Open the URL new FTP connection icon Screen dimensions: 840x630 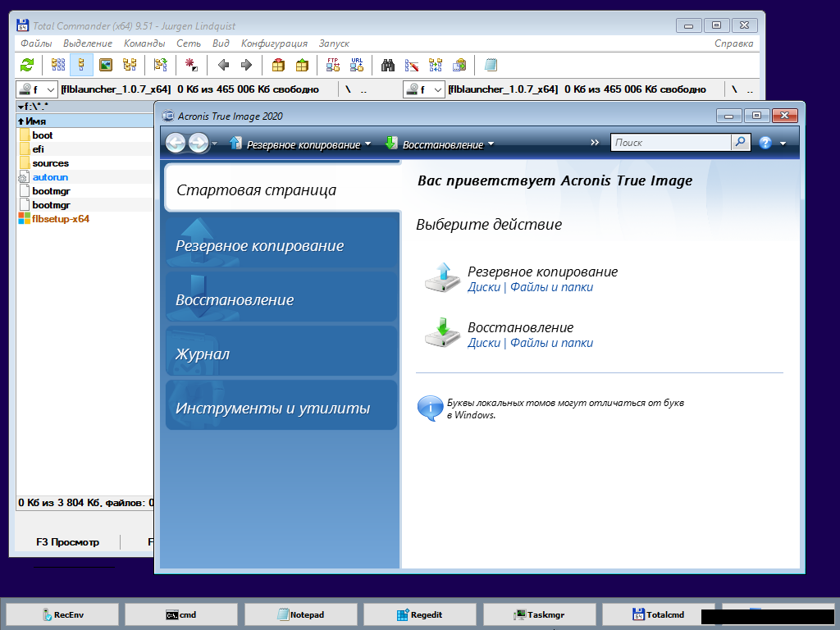(357, 66)
